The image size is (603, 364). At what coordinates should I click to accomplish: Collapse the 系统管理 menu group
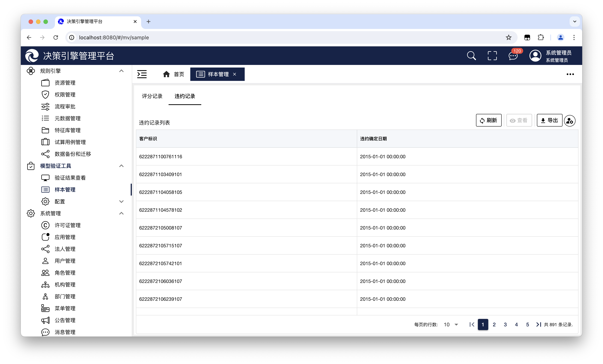click(121, 213)
